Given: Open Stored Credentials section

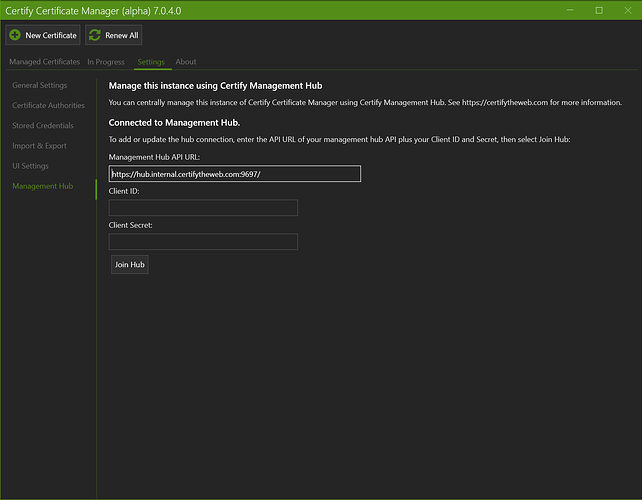Looking at the screenshot, I should pyautogui.click(x=43, y=125).
